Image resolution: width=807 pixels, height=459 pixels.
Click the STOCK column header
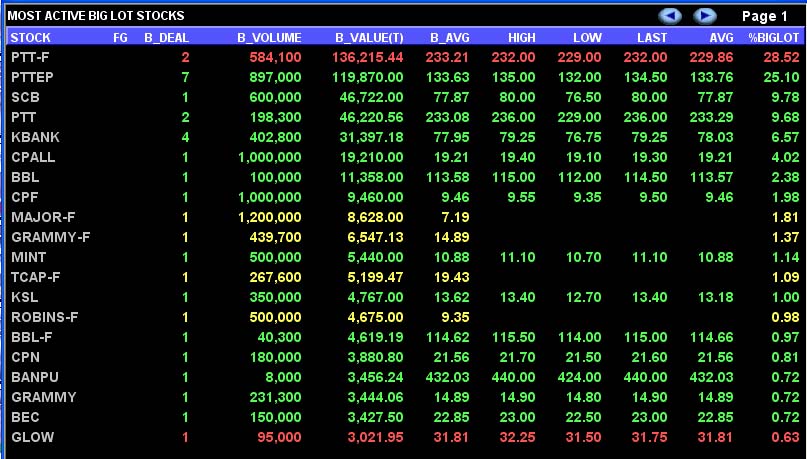pyautogui.click(x=30, y=38)
